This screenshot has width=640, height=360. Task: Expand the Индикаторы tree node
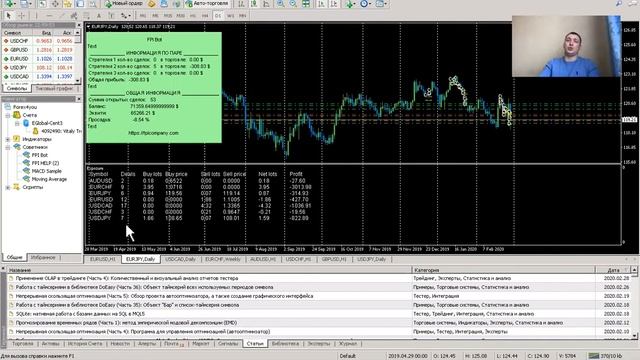click(8, 139)
